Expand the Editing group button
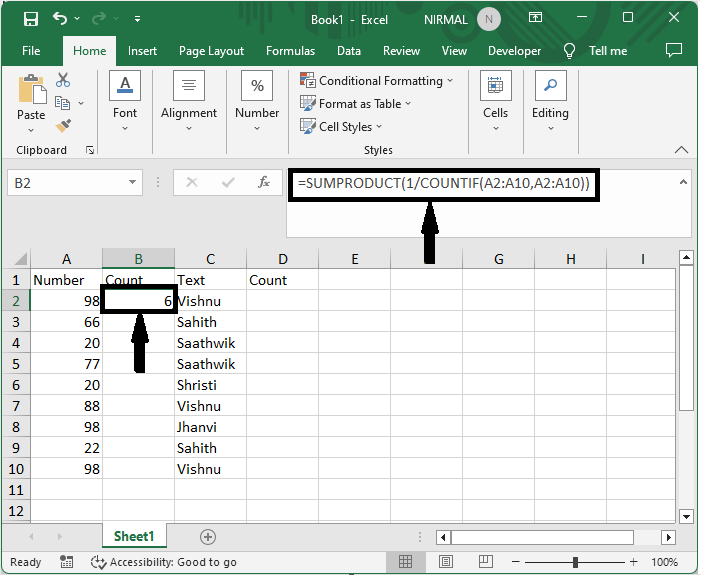 point(550,101)
